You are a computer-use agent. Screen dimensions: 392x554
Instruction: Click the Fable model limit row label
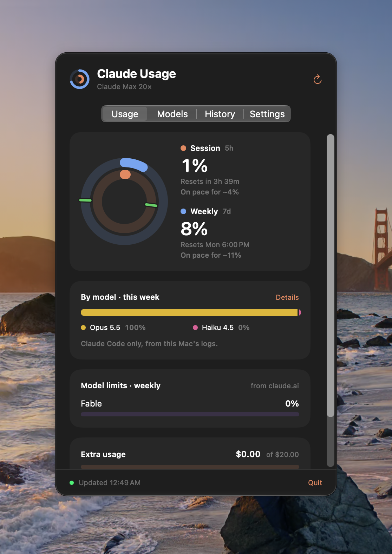[91, 404]
